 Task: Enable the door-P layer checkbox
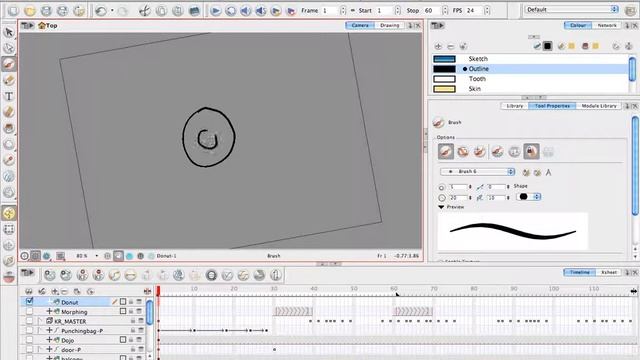coord(29,349)
